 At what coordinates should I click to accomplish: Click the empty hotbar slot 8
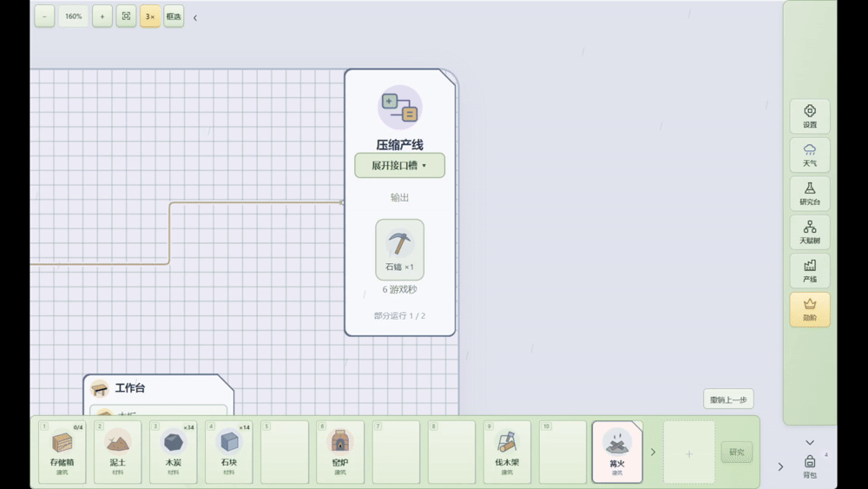[451, 452]
